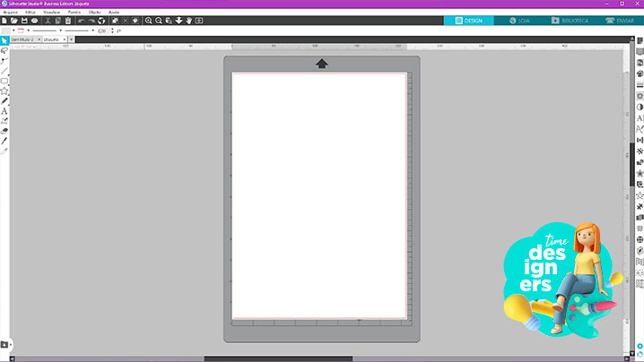
Task: Pick the Eraser tool
Action: (4, 131)
